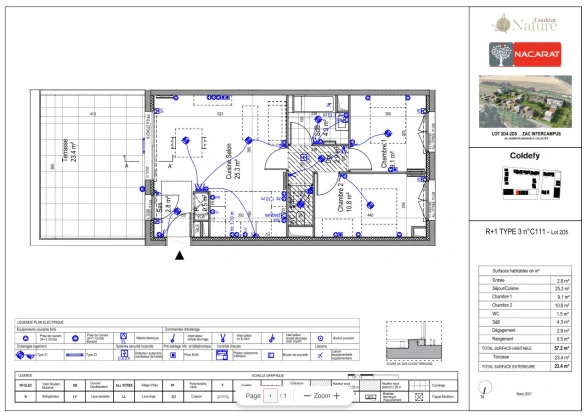Click the Chambre 2 10.8 m² label

point(344,198)
